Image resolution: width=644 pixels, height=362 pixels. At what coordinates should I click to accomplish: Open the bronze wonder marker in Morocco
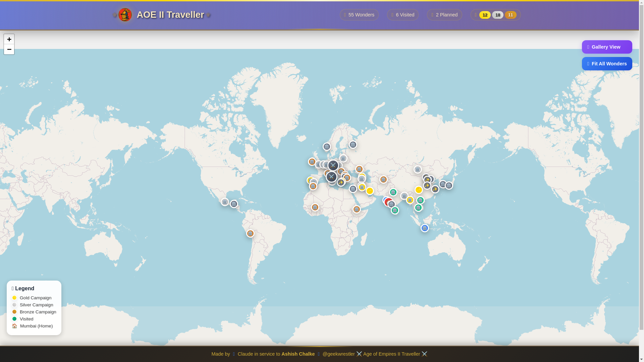click(x=313, y=186)
